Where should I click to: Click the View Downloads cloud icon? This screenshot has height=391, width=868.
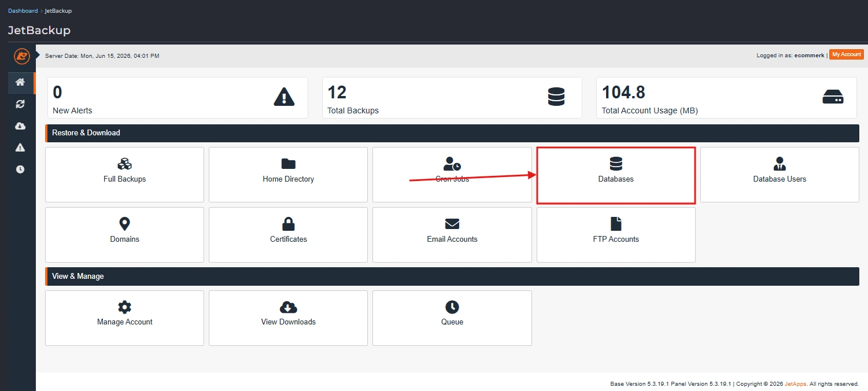click(x=288, y=307)
